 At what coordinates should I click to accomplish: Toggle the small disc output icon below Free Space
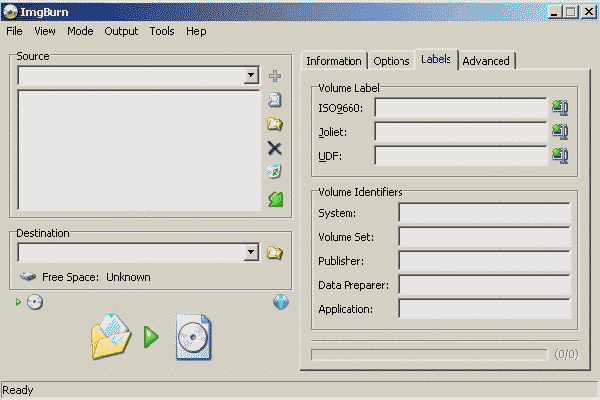(35, 302)
